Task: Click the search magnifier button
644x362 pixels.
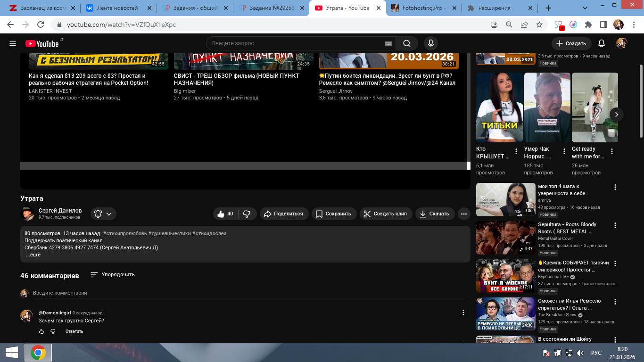Action: 406,43
